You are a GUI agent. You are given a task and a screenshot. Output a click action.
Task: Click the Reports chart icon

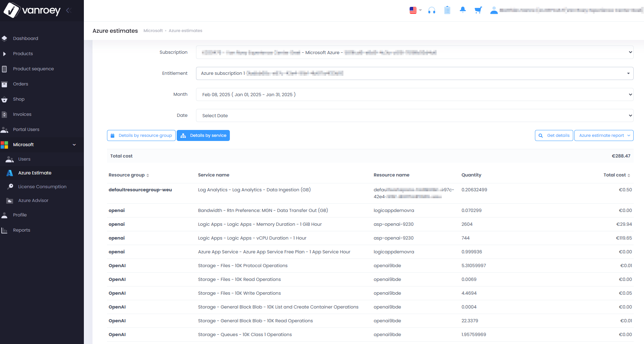pyautogui.click(x=4, y=230)
